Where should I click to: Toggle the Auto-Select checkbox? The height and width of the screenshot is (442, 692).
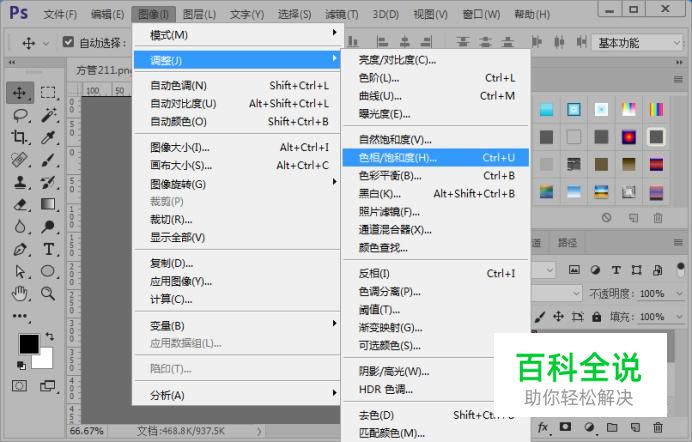(68, 42)
